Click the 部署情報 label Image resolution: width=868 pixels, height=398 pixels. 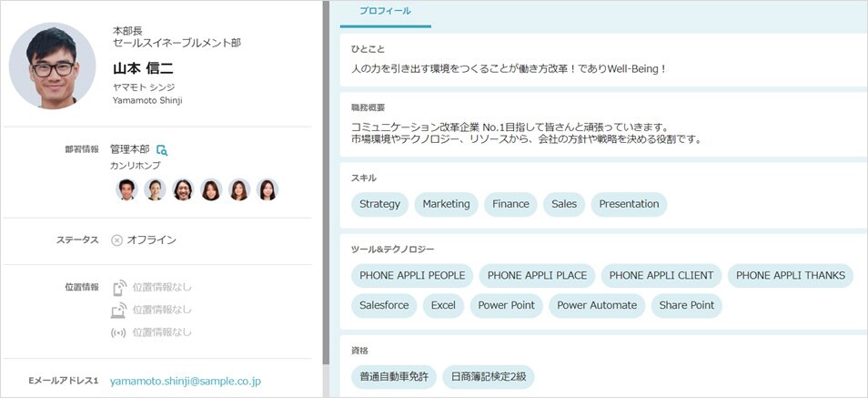(x=82, y=149)
